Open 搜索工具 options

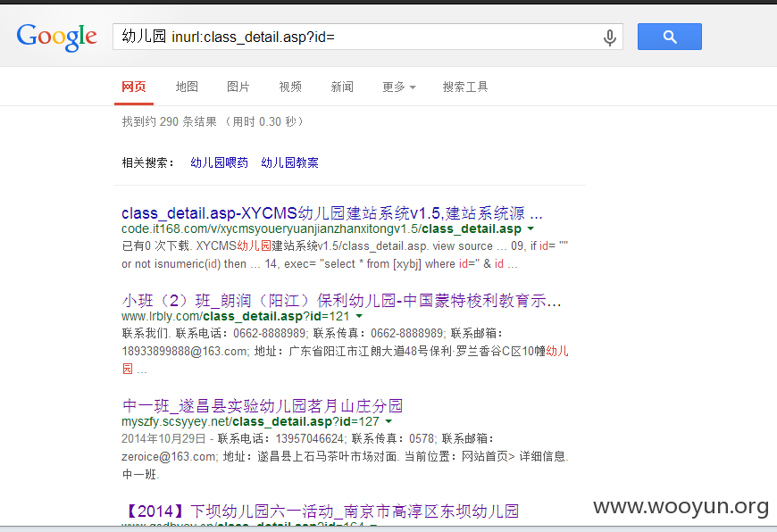coord(464,87)
